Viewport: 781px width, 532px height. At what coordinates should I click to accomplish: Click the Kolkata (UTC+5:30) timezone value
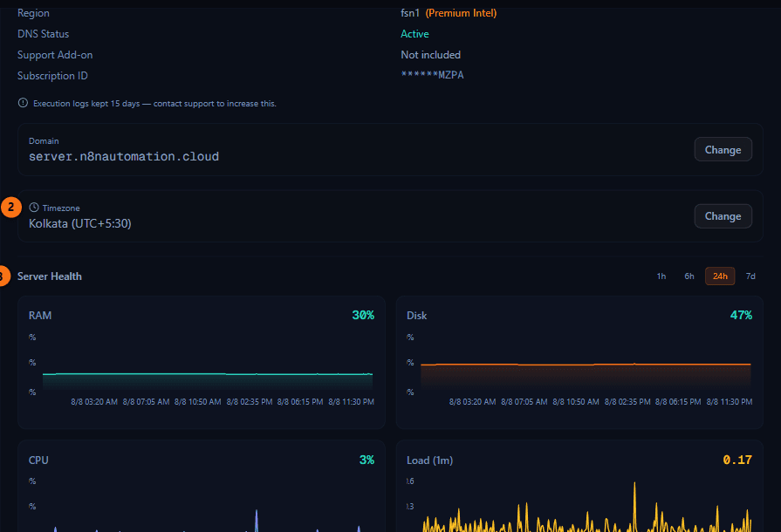pyautogui.click(x=79, y=223)
